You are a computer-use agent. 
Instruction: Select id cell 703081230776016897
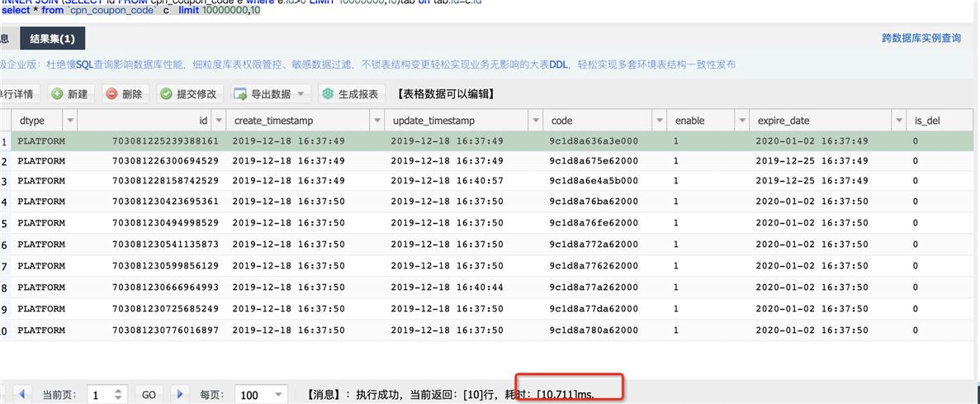pyautogui.click(x=166, y=330)
